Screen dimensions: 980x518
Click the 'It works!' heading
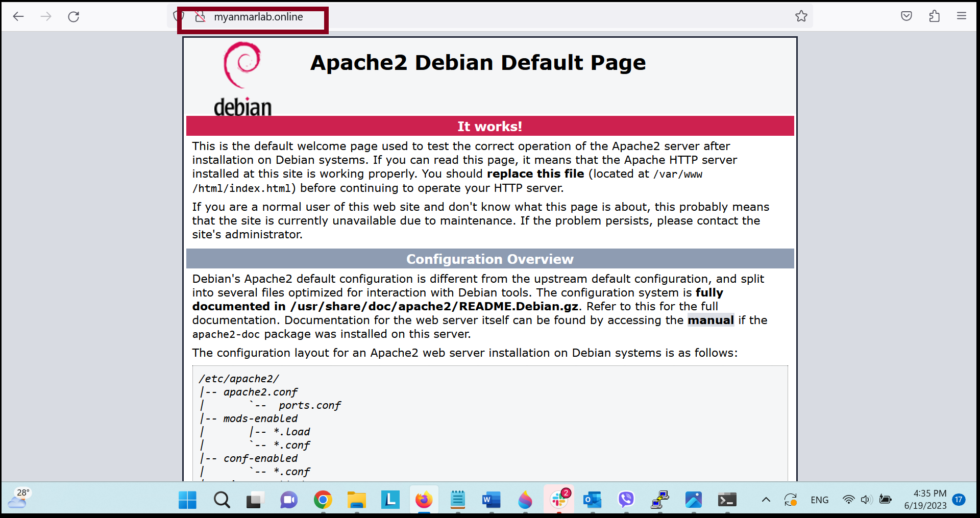pyautogui.click(x=489, y=126)
